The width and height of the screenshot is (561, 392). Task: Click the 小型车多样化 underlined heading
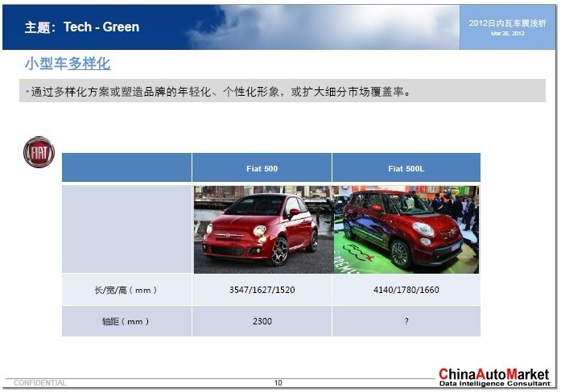(x=68, y=64)
